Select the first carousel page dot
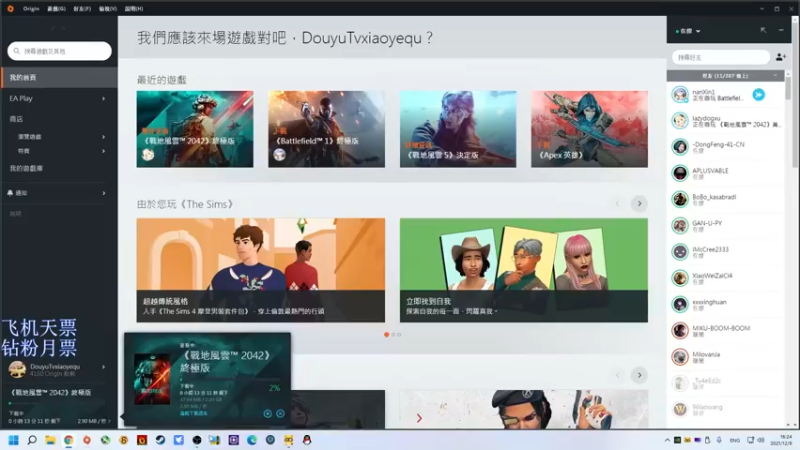 pyautogui.click(x=386, y=335)
